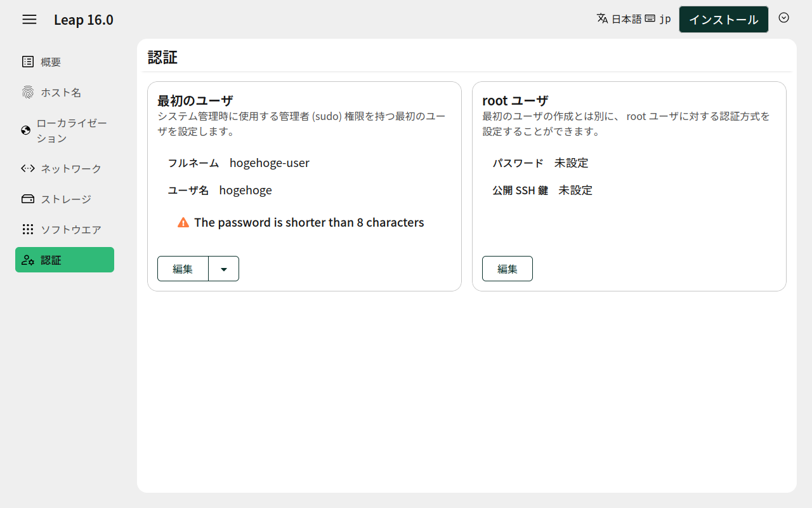Navigate to ネットワーク page
Image resolution: width=812 pixels, height=508 pixels.
coord(65,168)
